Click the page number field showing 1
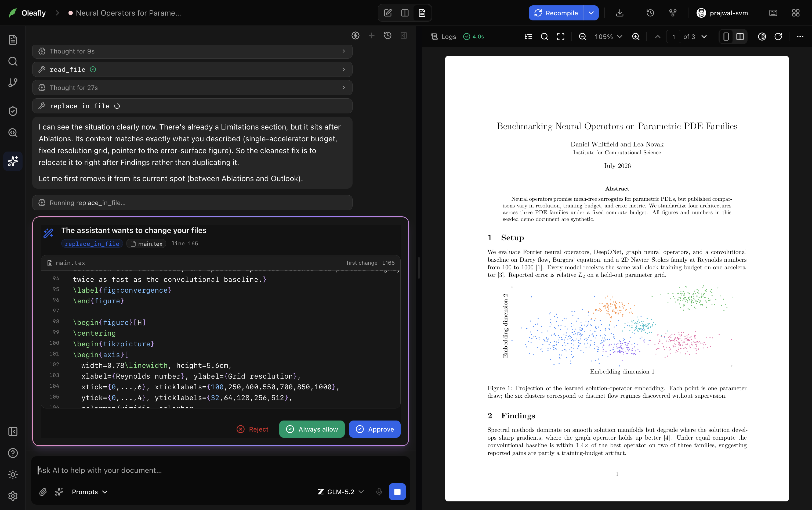This screenshot has height=510, width=812. [673, 37]
